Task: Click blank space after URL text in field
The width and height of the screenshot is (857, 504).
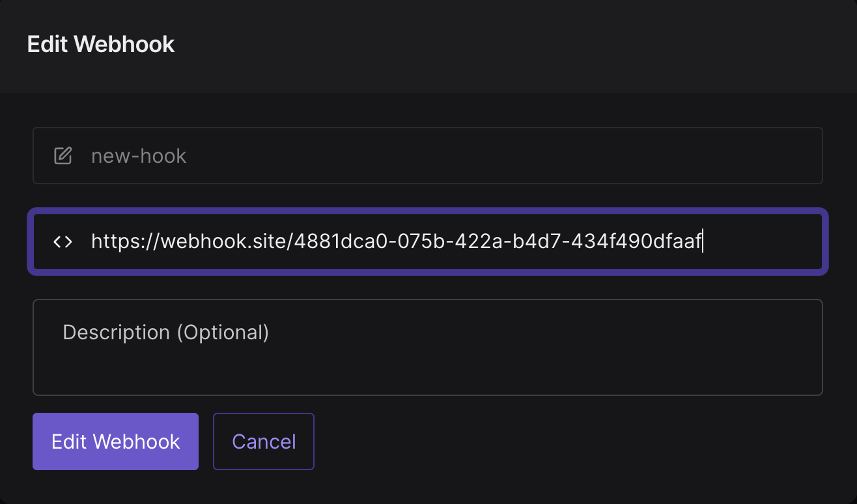Action: point(762,242)
